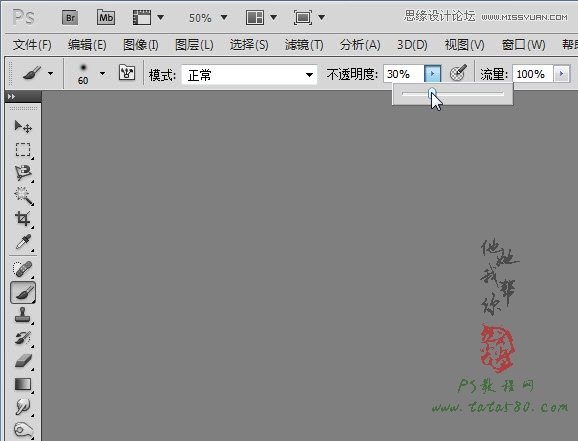578x441 pixels.
Task: Select the Magic Wand tool
Action: (23, 195)
